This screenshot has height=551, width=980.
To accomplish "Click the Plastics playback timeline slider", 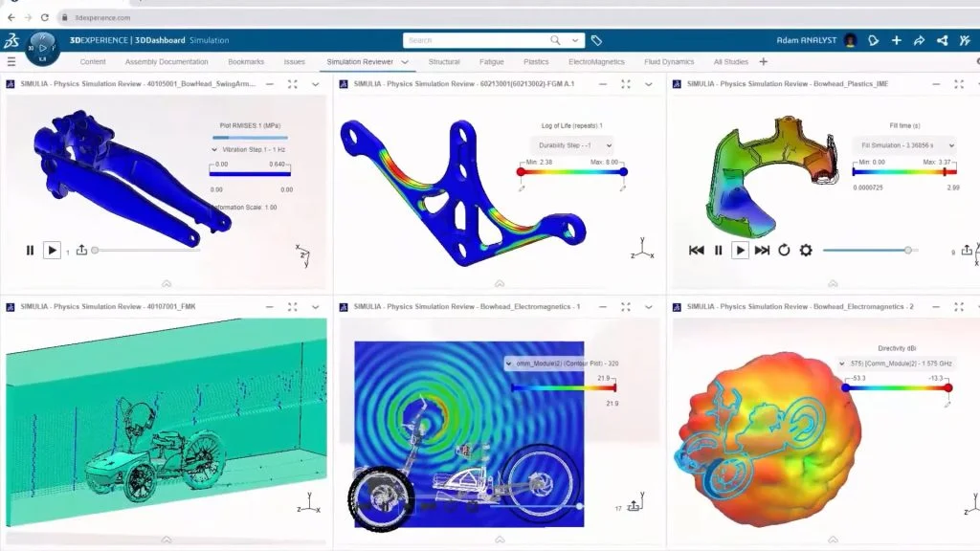I will 866,250.
